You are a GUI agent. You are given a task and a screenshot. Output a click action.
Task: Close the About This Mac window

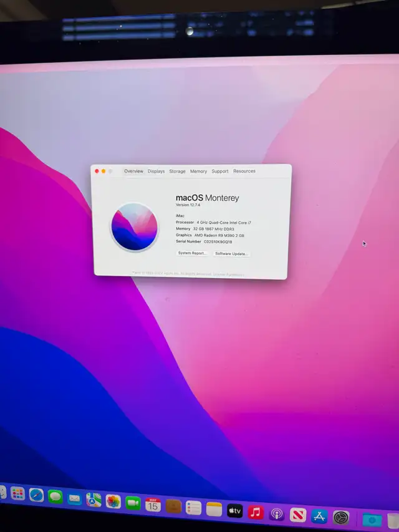pos(97,172)
